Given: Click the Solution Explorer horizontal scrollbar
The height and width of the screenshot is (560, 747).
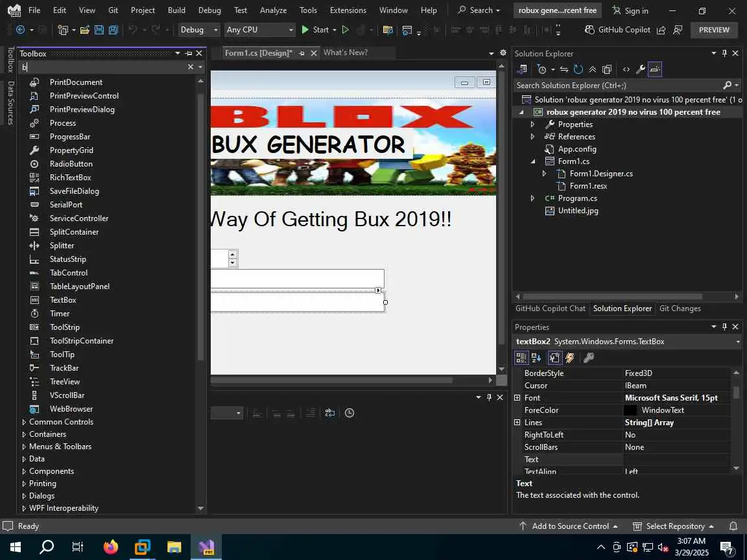Looking at the screenshot, I should (x=612, y=296).
